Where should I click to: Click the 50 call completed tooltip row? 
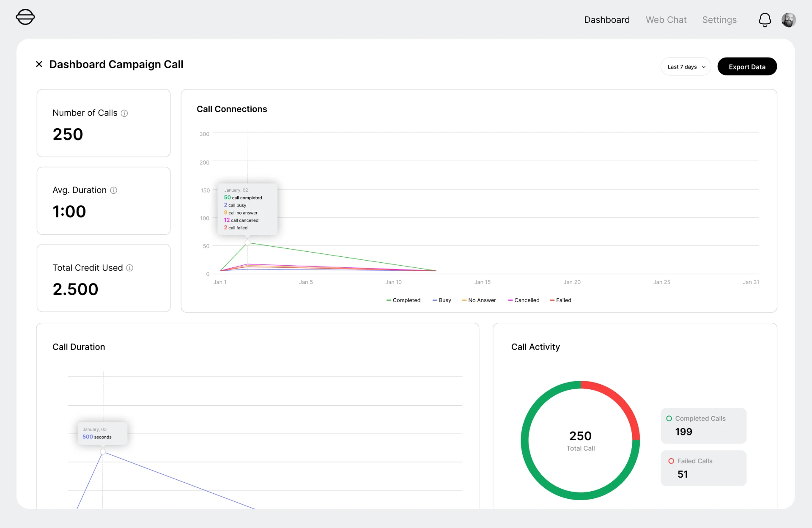pyautogui.click(x=243, y=198)
